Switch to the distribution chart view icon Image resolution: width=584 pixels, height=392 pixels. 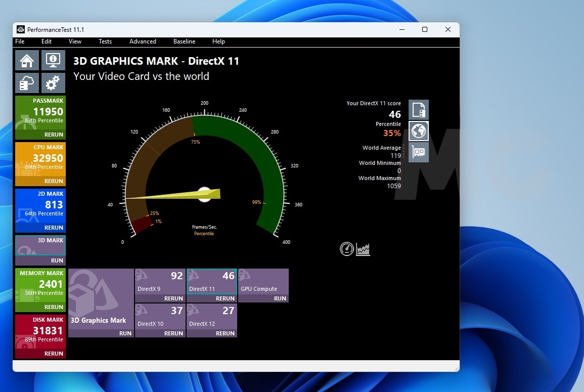[363, 249]
